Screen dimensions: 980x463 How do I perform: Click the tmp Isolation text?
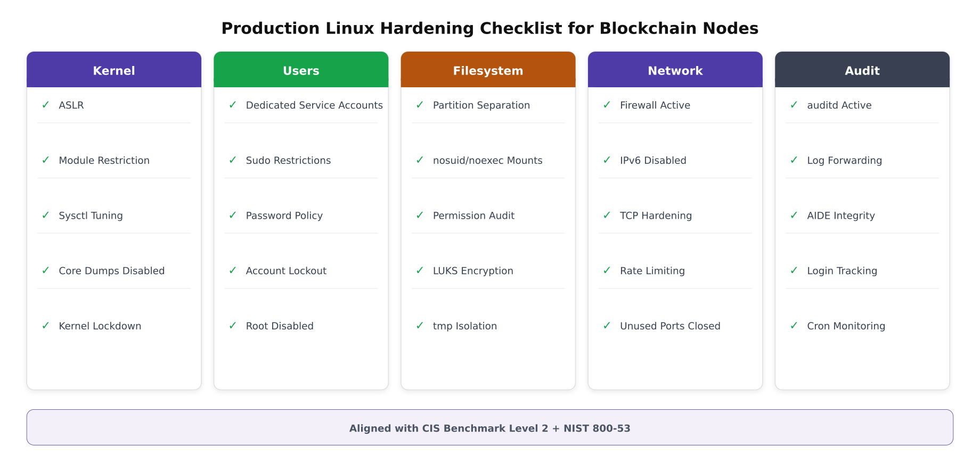[x=465, y=326]
